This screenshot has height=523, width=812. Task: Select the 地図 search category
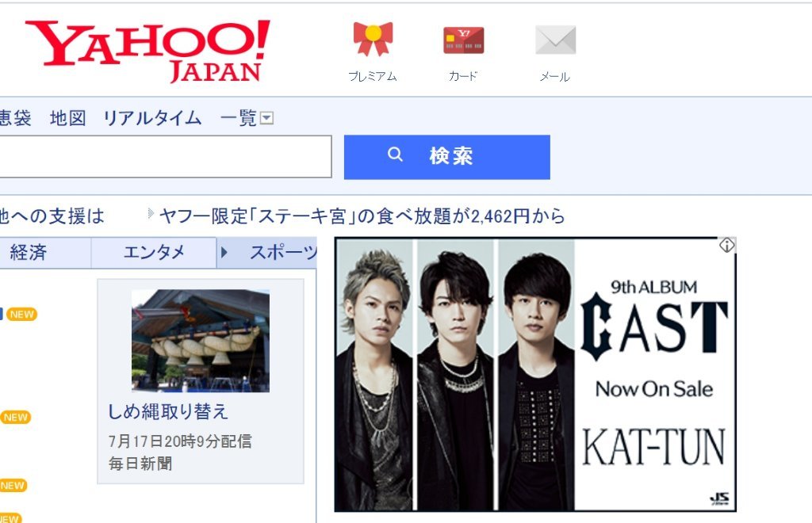[x=68, y=118]
